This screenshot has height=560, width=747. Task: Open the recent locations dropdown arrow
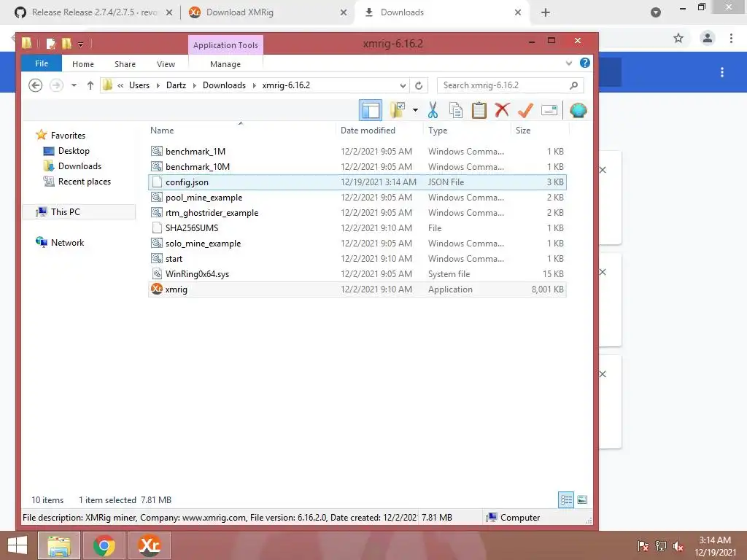[74, 85]
